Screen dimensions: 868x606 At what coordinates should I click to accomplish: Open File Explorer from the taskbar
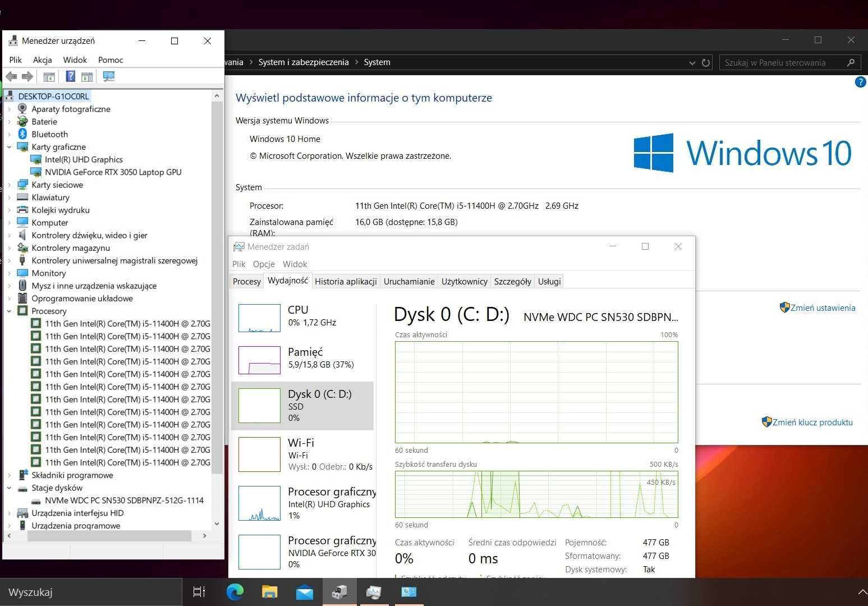pos(270,591)
